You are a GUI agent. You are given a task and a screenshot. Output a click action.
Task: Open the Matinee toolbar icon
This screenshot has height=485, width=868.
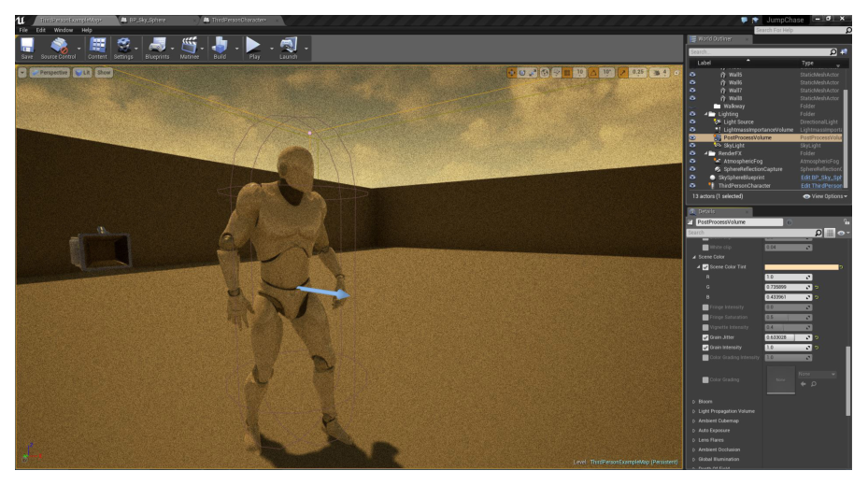tap(190, 49)
